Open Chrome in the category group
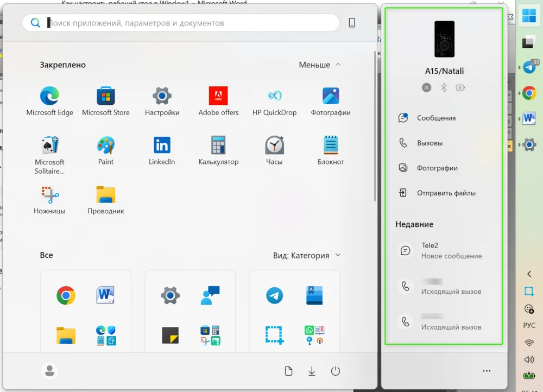The width and height of the screenshot is (543, 392). pyautogui.click(x=66, y=295)
